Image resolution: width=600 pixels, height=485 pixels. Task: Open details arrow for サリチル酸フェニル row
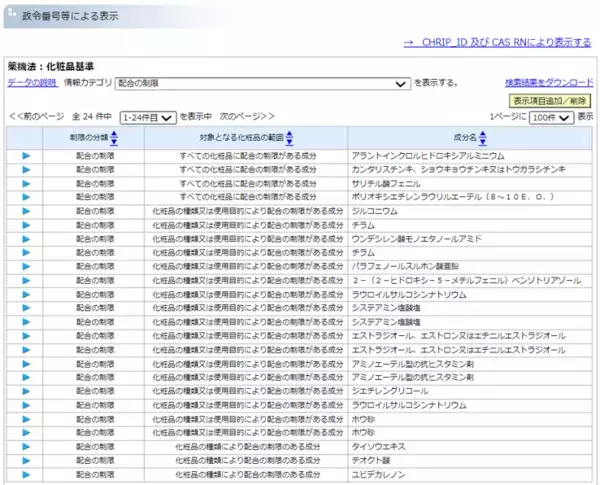[25, 184]
